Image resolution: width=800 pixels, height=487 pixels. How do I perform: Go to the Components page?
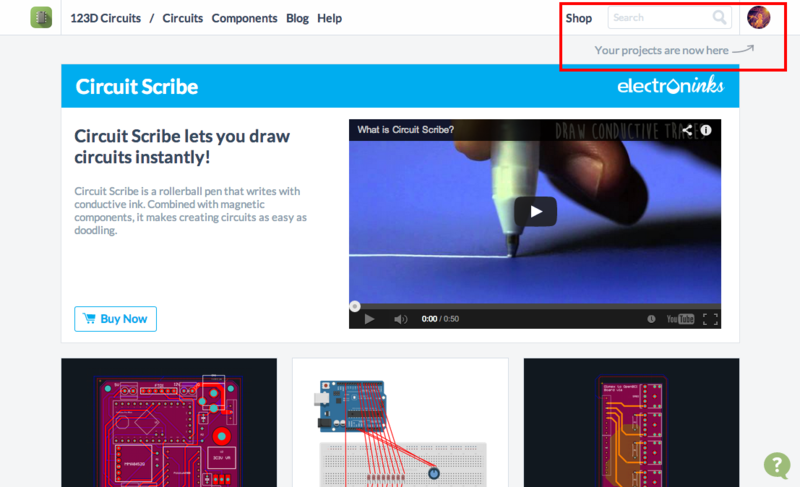pyautogui.click(x=244, y=18)
